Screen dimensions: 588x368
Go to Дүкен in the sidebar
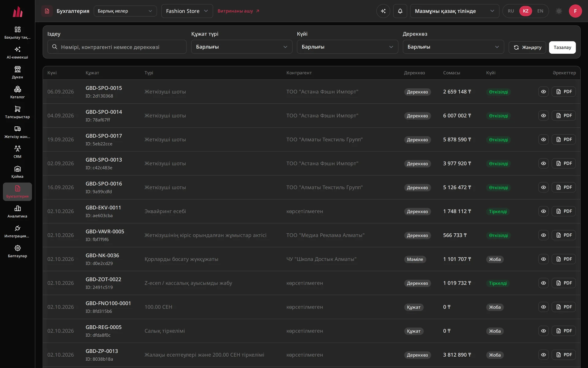pos(17,73)
